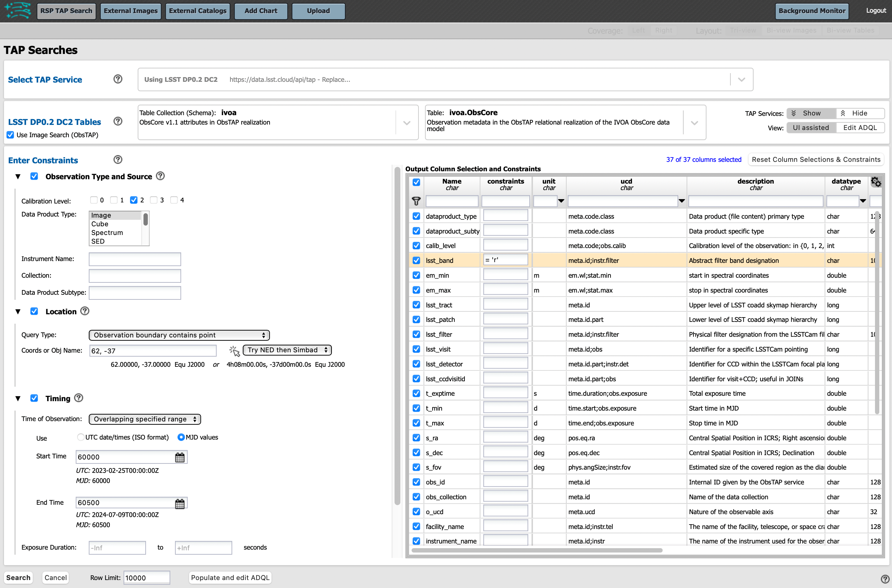Open help for Select TAP Service
The height and width of the screenshot is (588, 892).
click(118, 79)
